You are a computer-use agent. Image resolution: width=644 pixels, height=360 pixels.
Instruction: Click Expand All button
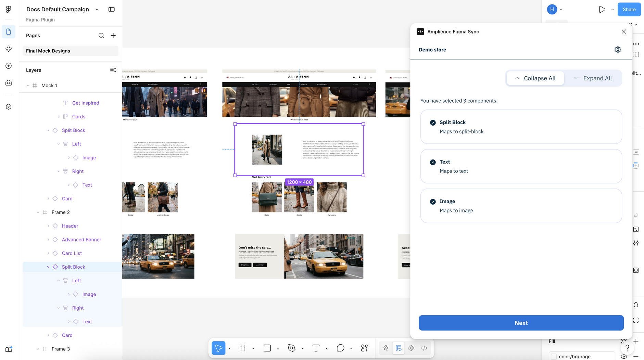click(x=593, y=78)
